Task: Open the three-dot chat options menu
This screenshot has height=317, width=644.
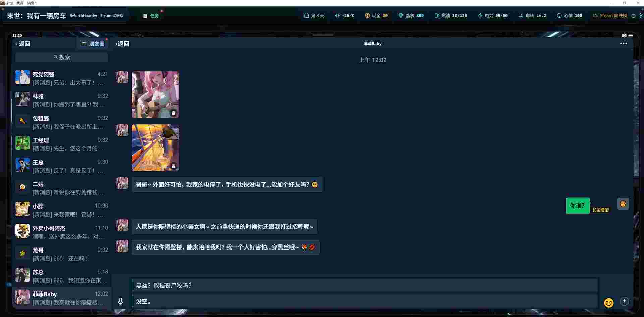Action: point(623,43)
